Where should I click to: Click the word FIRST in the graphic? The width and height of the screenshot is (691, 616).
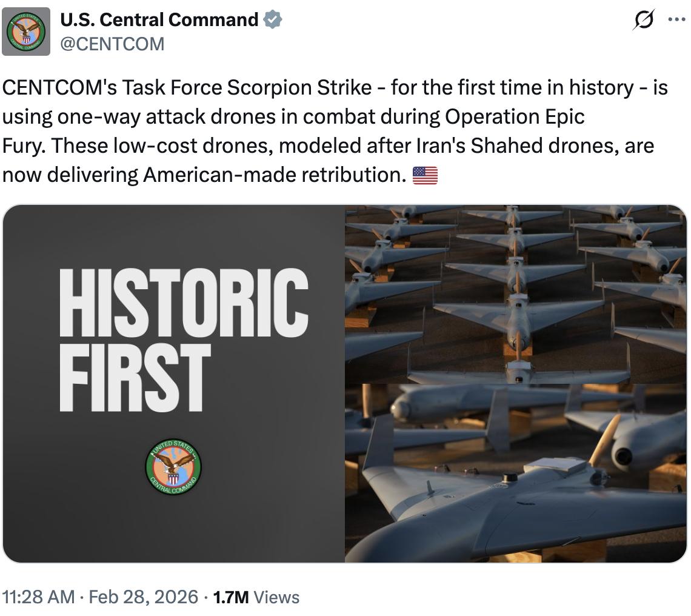[135, 376]
